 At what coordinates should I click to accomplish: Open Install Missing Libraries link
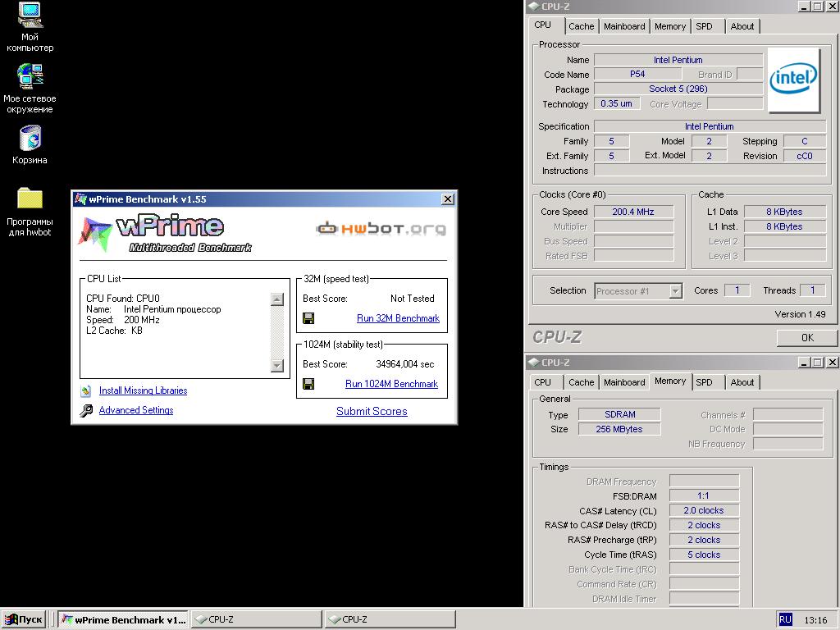coord(143,390)
